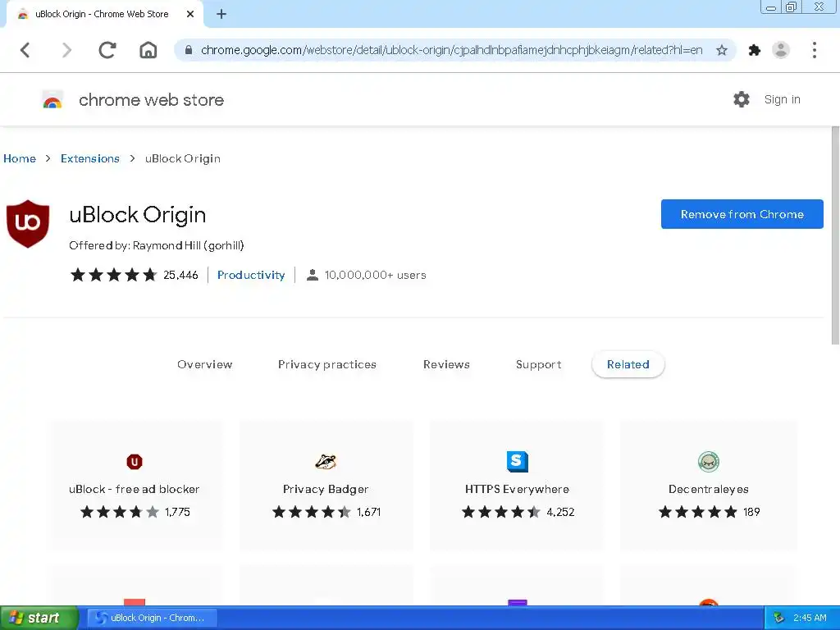Click uBlock - free ad blocker title
Screen dimensions: 840x630
[x=134, y=489]
